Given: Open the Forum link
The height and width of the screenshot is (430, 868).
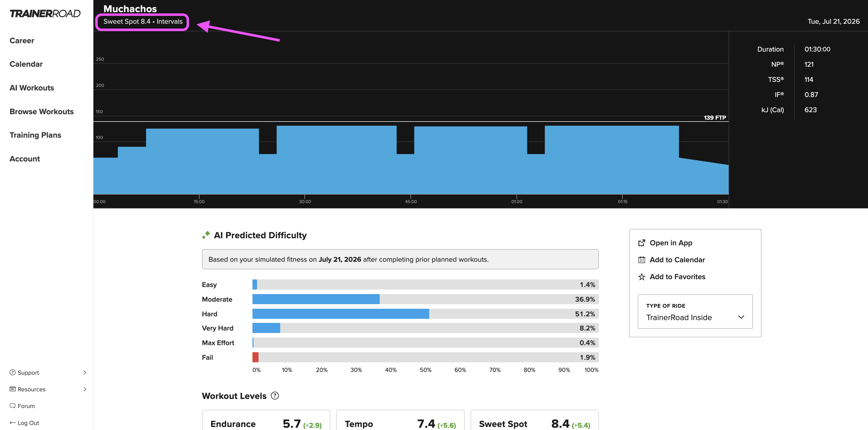Looking at the screenshot, I should [x=26, y=406].
